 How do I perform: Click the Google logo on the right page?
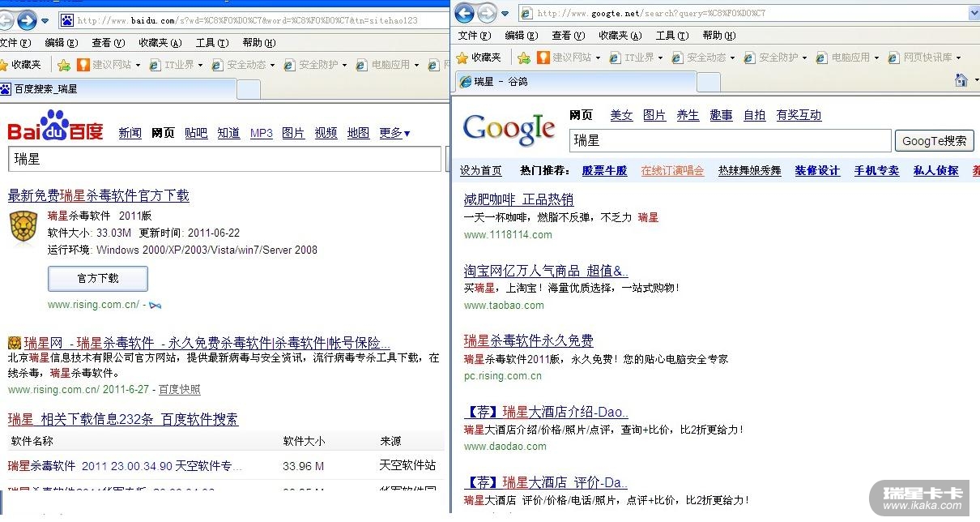click(x=509, y=128)
